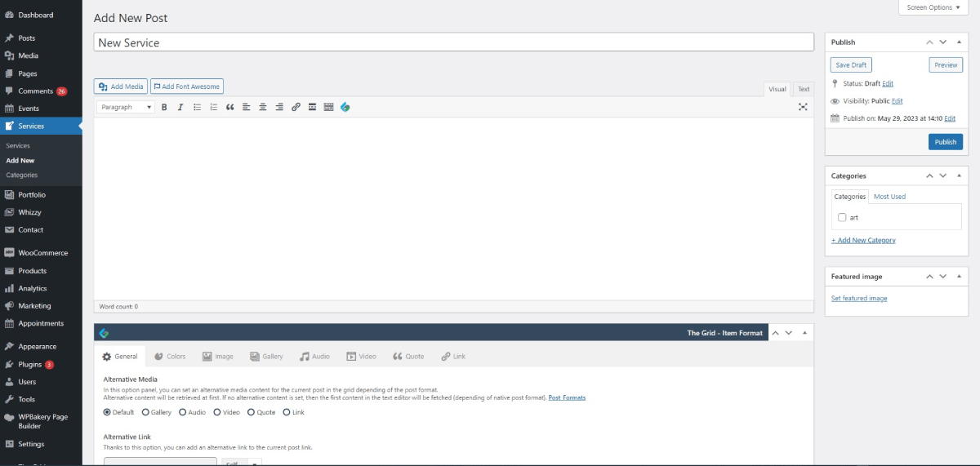Open the Marketing sidebar menu
Image resolution: width=980 pixels, height=466 pixels.
pyautogui.click(x=41, y=306)
